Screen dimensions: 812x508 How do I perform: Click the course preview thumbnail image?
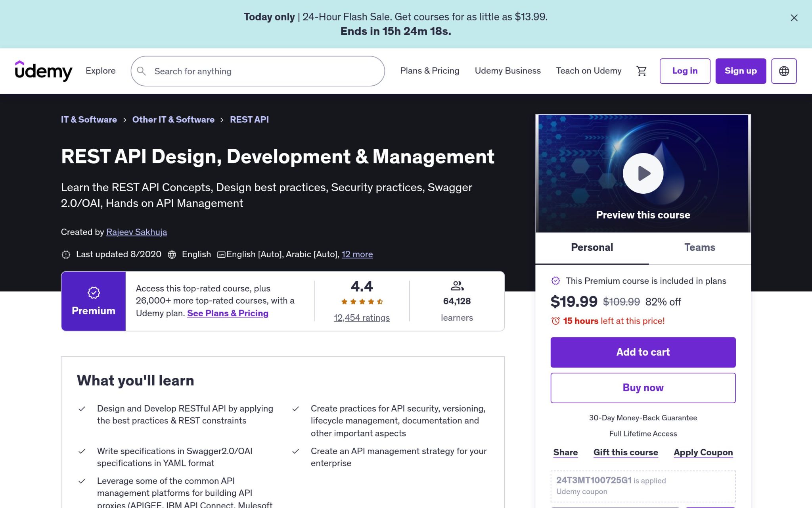tap(643, 173)
